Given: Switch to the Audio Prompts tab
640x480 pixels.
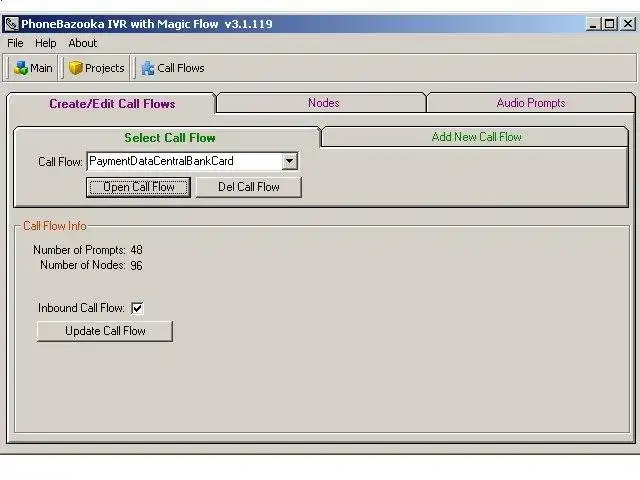Looking at the screenshot, I should pos(531,103).
